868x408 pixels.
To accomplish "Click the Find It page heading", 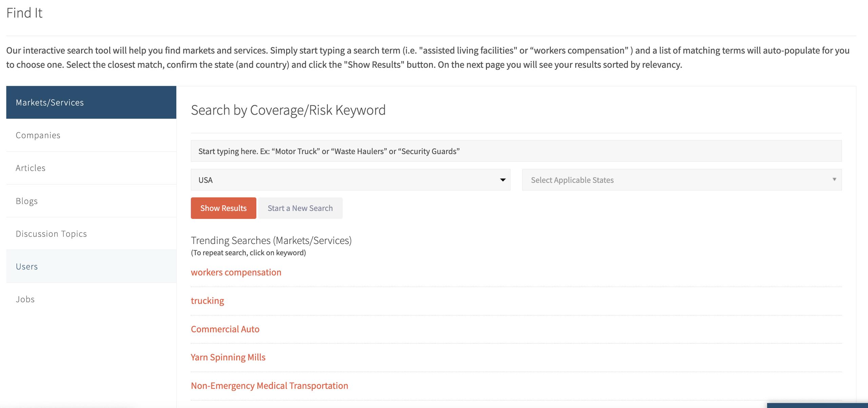I will (24, 13).
